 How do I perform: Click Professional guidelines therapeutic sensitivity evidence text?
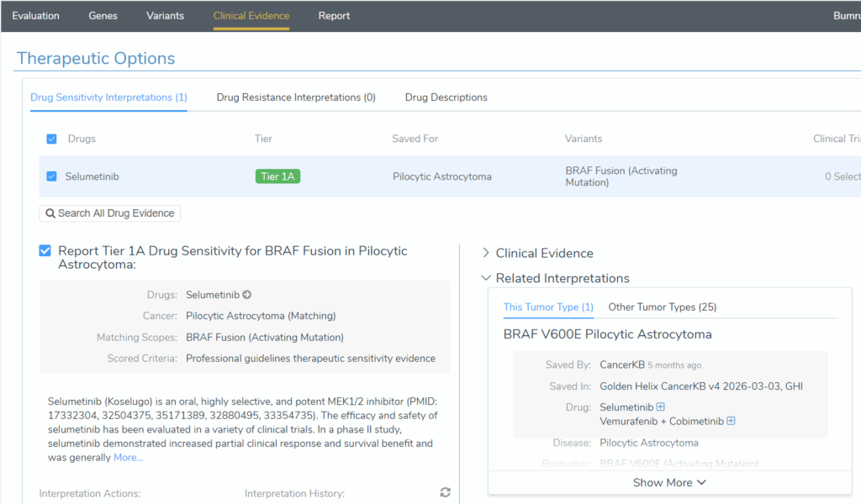311,358
